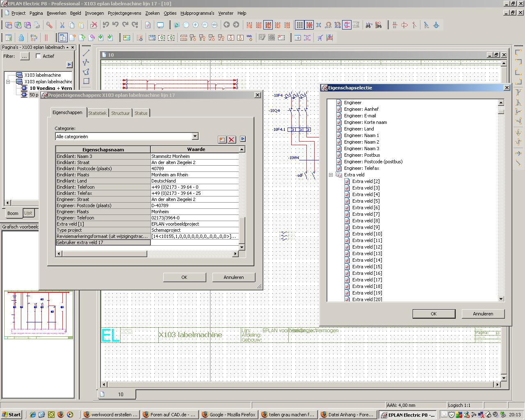Click the New property icon in Projecteigenschappen
The height and width of the screenshot is (420, 525).
click(222, 139)
